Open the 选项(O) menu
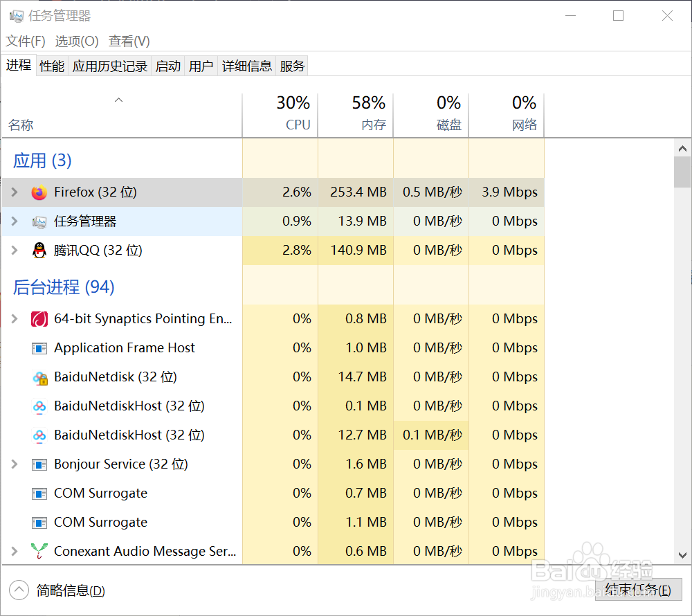Image resolution: width=692 pixels, height=616 pixels. coord(77,41)
